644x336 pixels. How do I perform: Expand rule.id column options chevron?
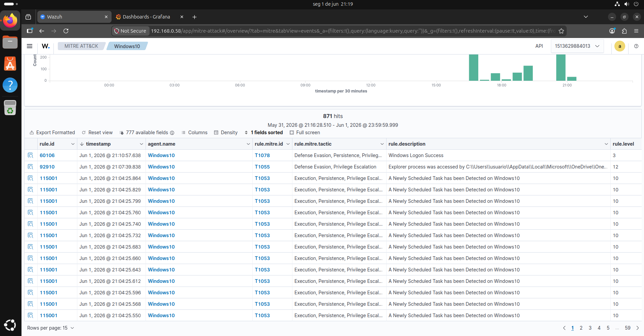73,144
